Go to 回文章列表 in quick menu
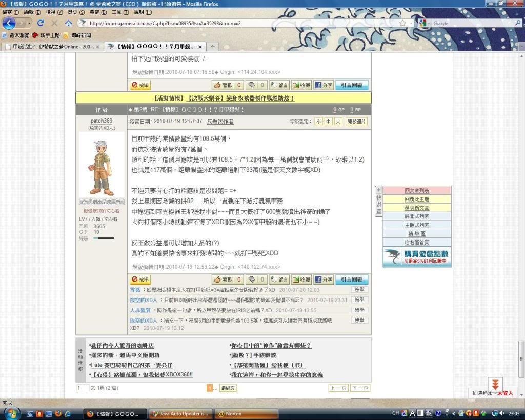This screenshot has height=420, width=525. 417,190
